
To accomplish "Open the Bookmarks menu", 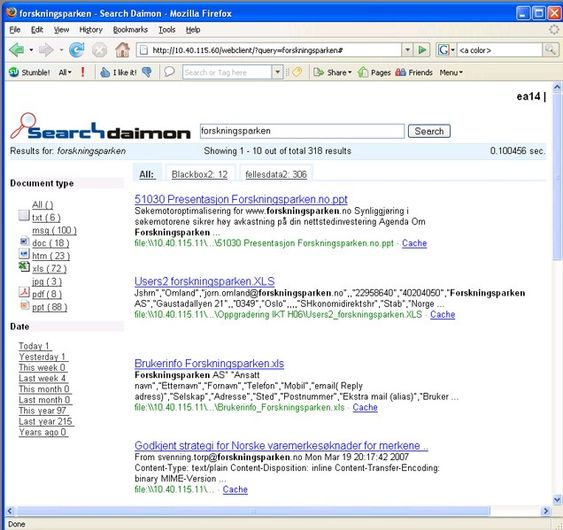I will click(130, 30).
